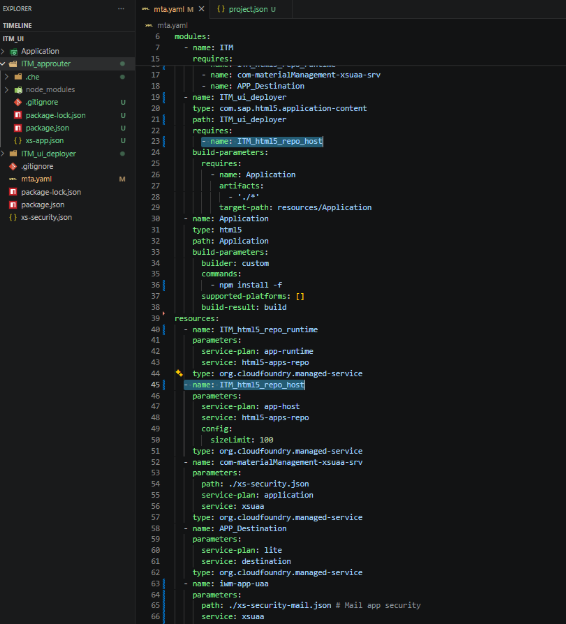Image resolution: width=566 pixels, height=624 pixels.
Task: Switch to the project.json tab
Action: (246, 9)
